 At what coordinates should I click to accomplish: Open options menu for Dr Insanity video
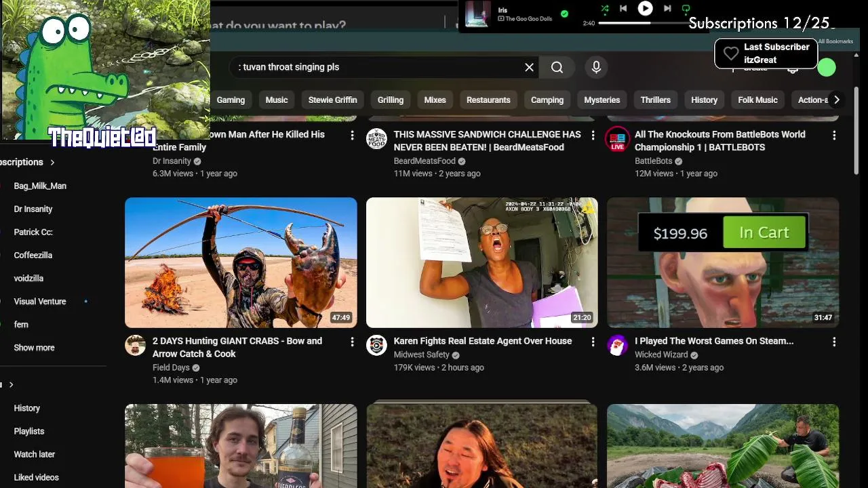(x=352, y=136)
